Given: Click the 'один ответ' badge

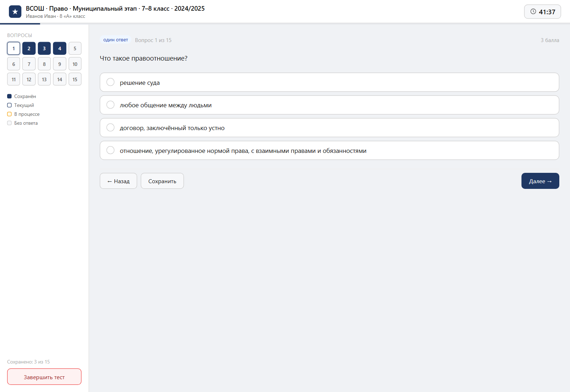Looking at the screenshot, I should coord(116,40).
